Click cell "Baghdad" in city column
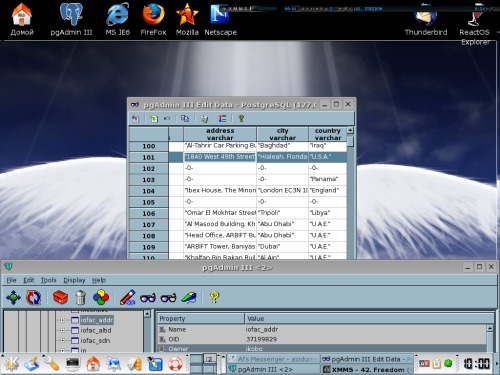Image resolution: width=500 pixels, height=375 pixels. point(282,146)
